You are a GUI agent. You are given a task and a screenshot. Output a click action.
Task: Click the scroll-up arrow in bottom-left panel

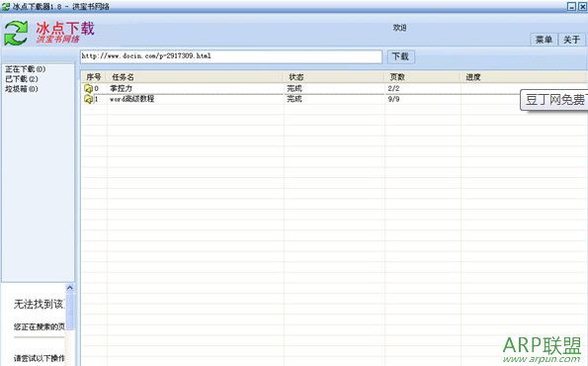(70, 288)
